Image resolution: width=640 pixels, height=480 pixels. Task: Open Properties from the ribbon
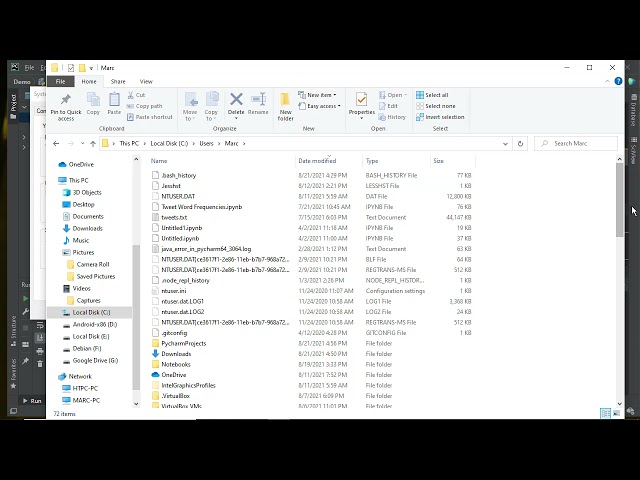pyautogui.click(x=362, y=104)
